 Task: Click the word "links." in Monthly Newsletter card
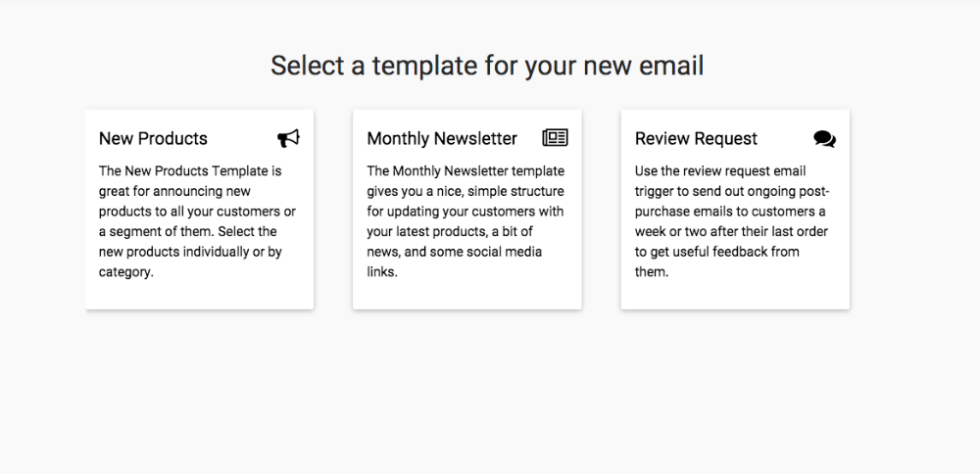382,272
